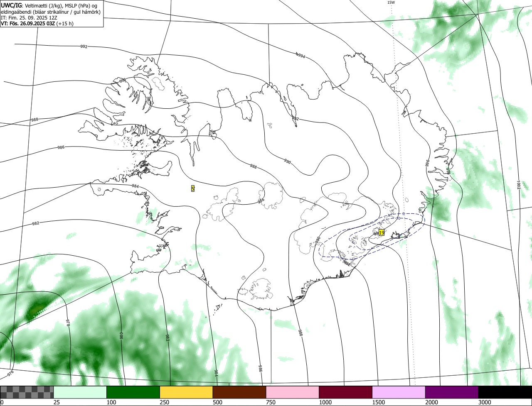
Task: Click the 996 isobar label
Action: click(x=427, y=163)
